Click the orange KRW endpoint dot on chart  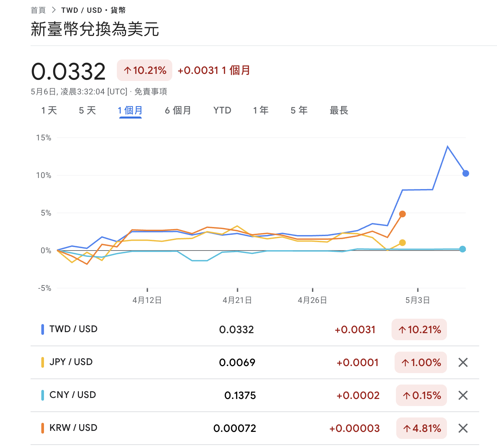coord(402,214)
